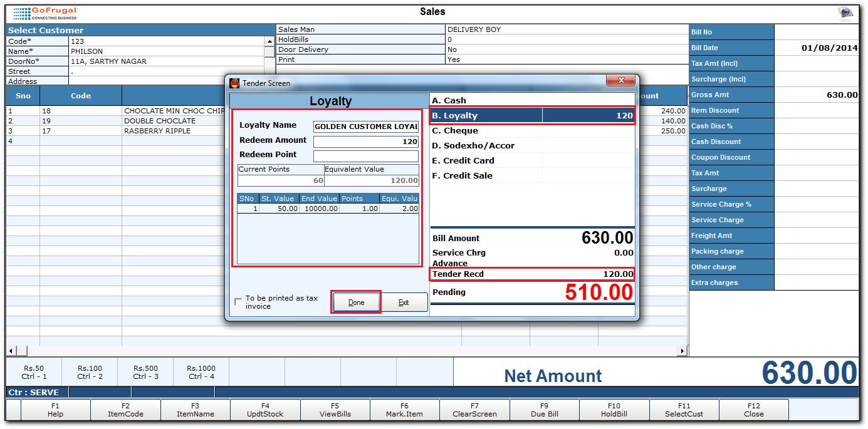Click the Loyalty Name field
Screen dimensions: 868x429
tap(366, 127)
